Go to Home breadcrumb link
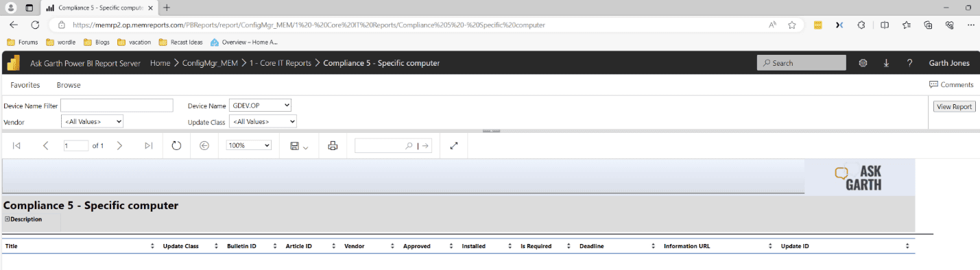The height and width of the screenshot is (270, 980). (160, 63)
